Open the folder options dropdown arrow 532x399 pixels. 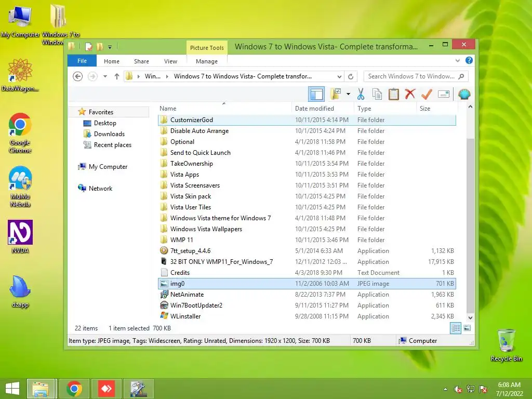(x=348, y=94)
